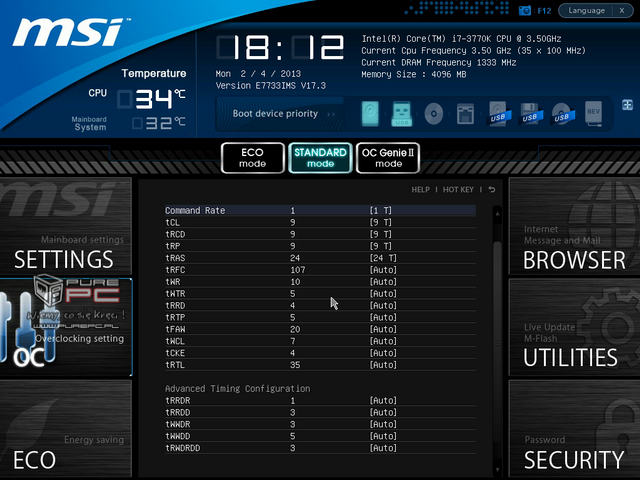Switch to ECO mode

pos(253,158)
